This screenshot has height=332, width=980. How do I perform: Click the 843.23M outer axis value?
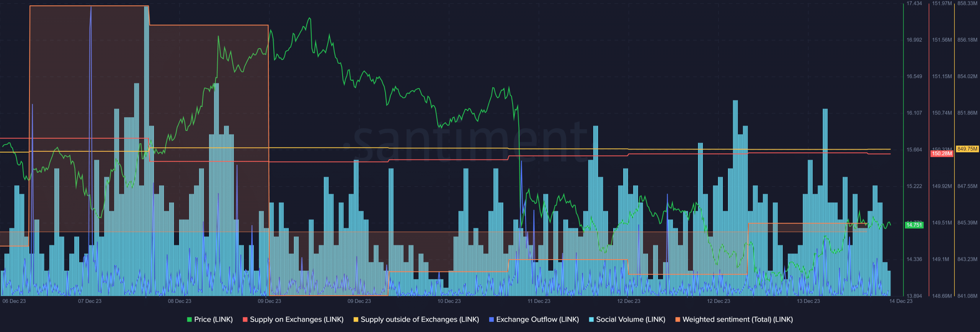point(967,259)
